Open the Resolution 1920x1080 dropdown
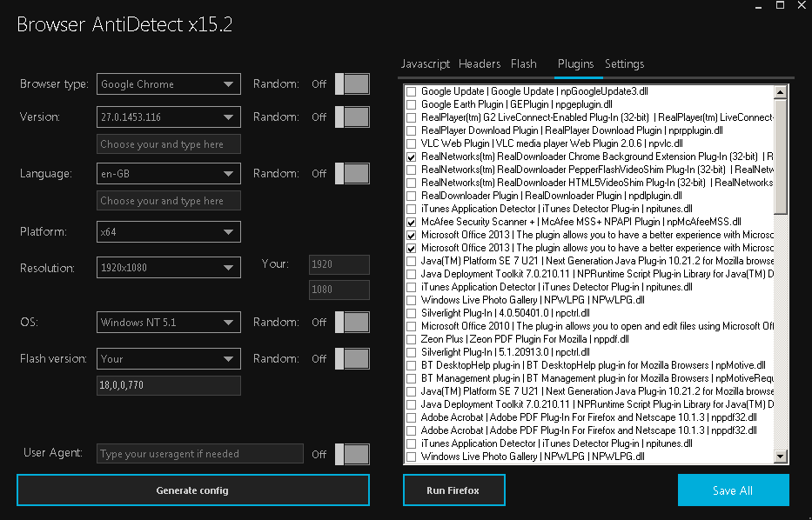 tap(169, 268)
